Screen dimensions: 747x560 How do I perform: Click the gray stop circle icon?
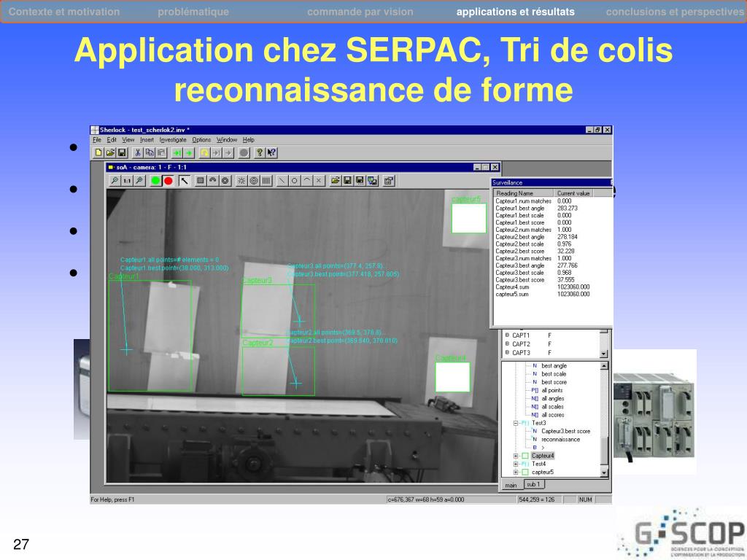pyautogui.click(x=244, y=153)
